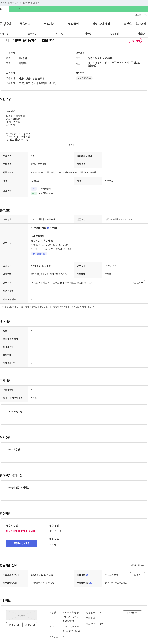
Task: Select the job title 타이어판매&자동차정비 초보환영!
Action: click(31, 40)
